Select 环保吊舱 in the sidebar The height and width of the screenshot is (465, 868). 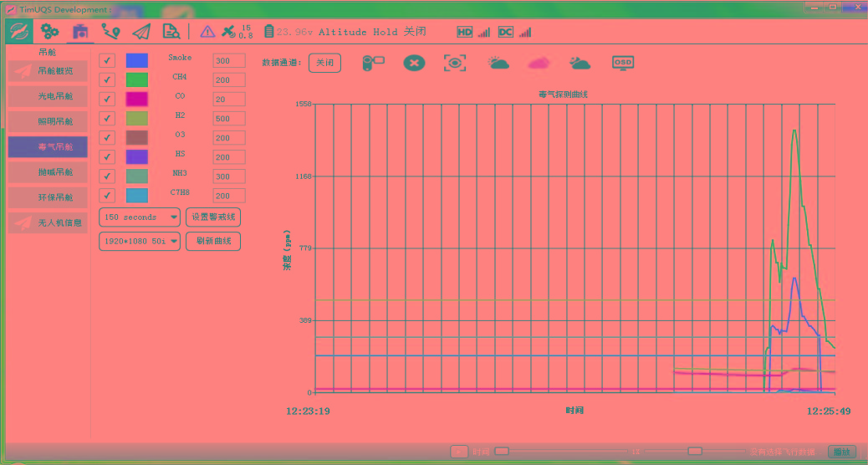48,197
